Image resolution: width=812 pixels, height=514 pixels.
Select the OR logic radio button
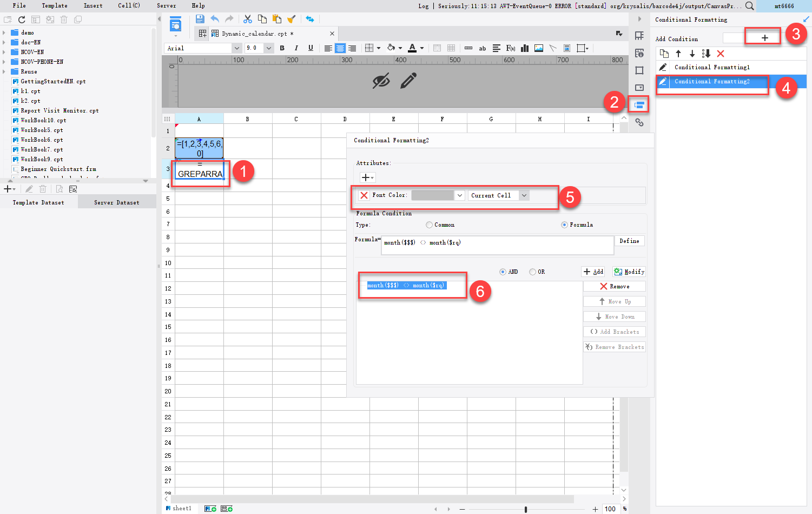tap(532, 272)
